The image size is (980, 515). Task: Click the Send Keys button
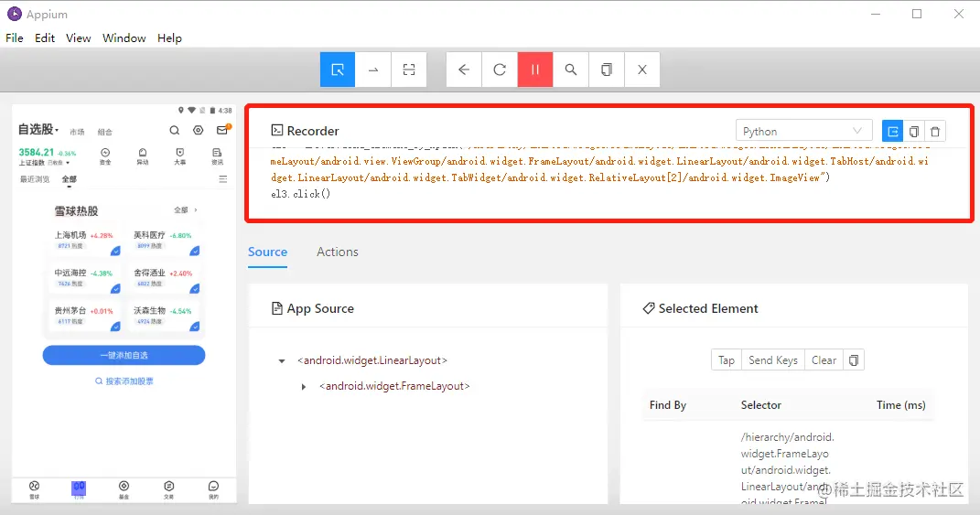(x=773, y=360)
